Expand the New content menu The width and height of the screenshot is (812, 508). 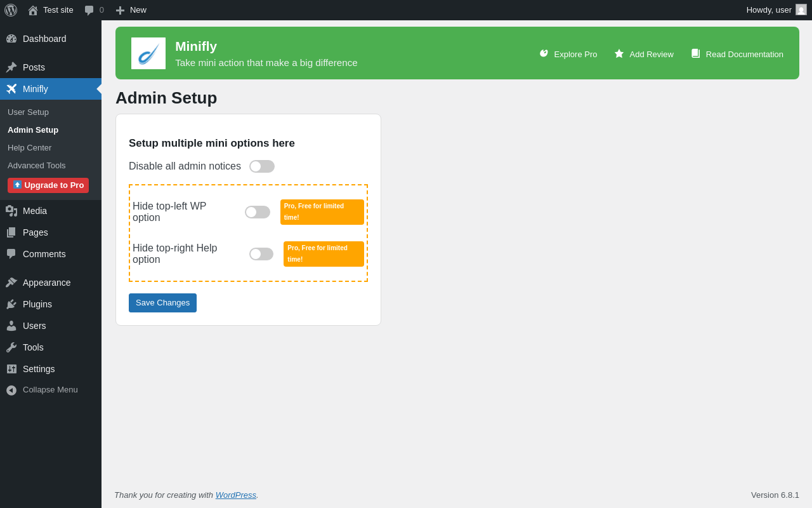pyautogui.click(x=131, y=10)
